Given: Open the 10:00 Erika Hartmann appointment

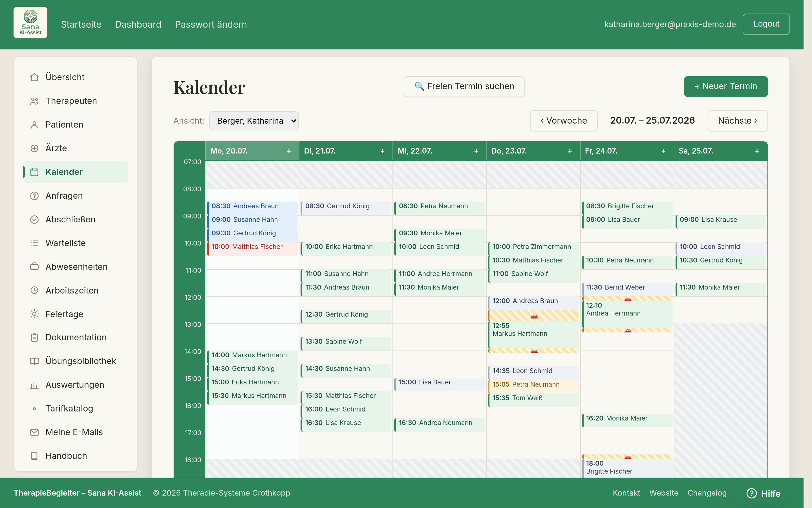Looking at the screenshot, I should point(346,249).
